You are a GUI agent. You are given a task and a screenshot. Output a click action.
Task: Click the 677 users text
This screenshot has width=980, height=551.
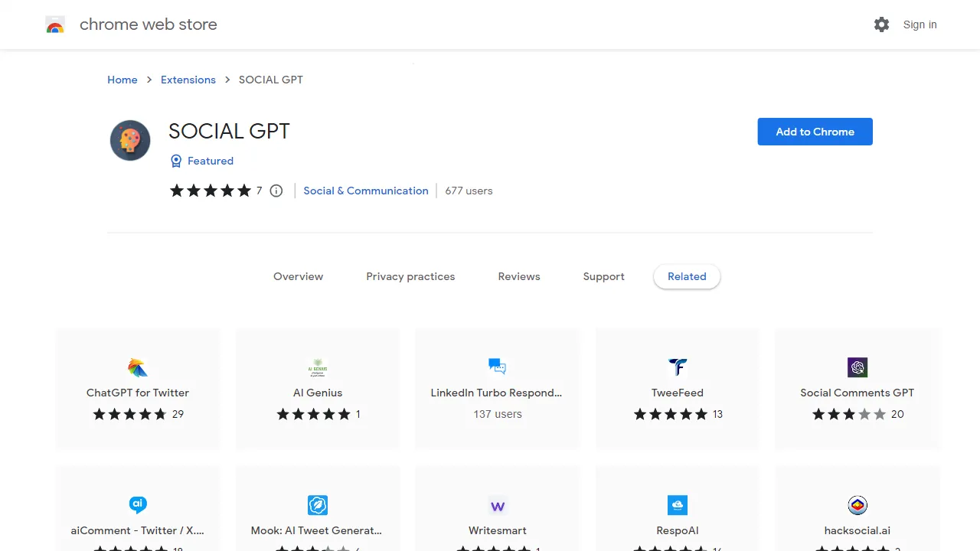(x=469, y=191)
